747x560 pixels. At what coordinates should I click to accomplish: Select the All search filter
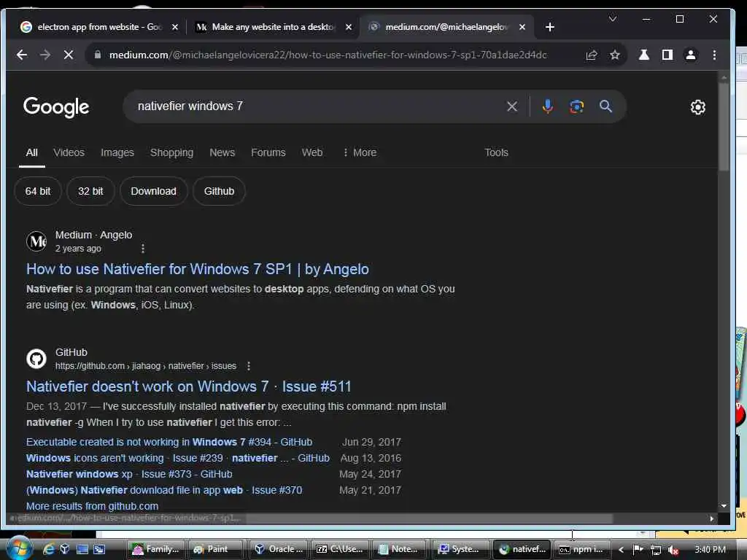pos(32,152)
